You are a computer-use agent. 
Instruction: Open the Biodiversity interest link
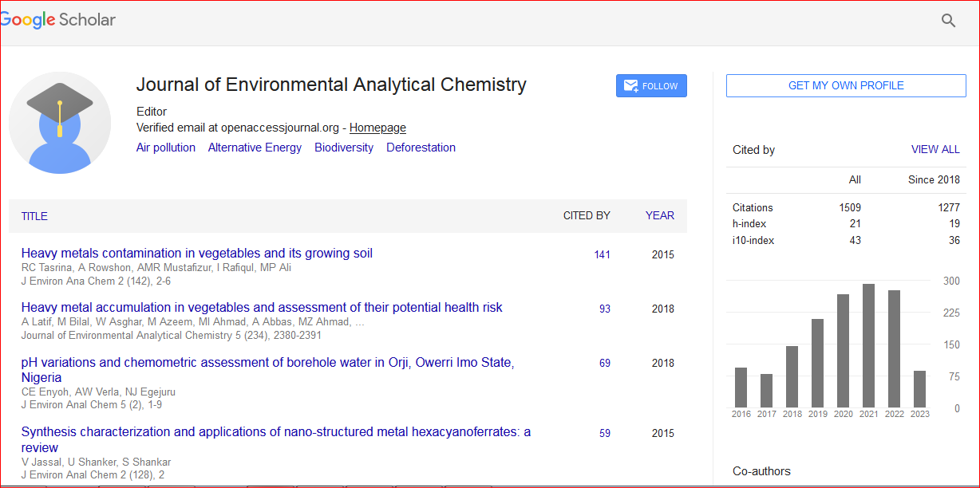pyautogui.click(x=344, y=148)
